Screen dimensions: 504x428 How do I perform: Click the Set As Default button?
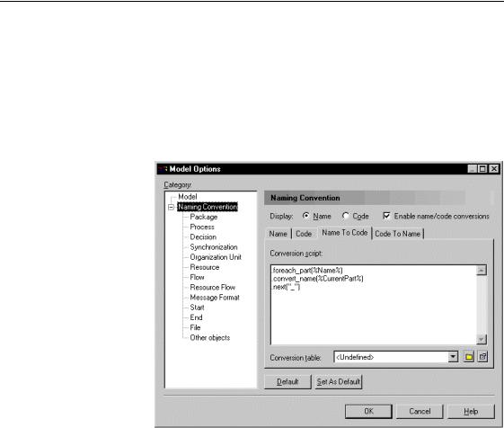[x=338, y=382]
